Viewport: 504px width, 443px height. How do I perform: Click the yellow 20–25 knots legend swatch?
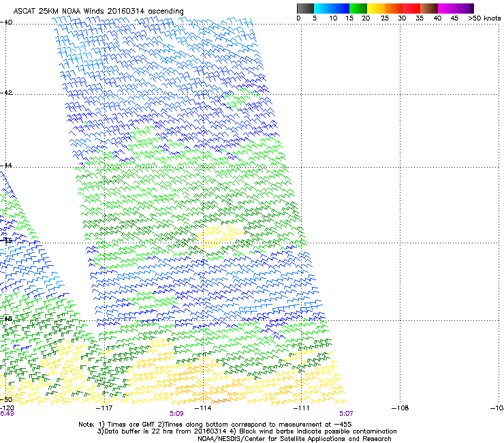click(376, 8)
